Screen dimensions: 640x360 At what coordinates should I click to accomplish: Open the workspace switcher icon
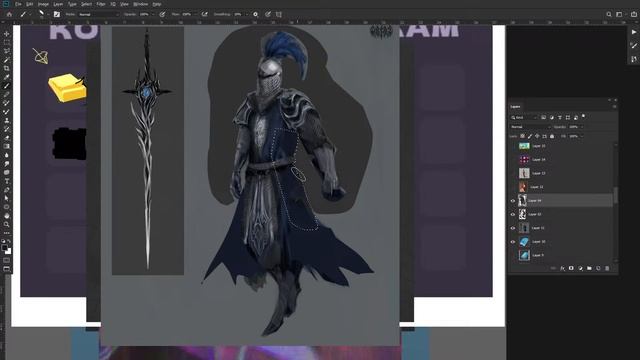click(x=619, y=14)
